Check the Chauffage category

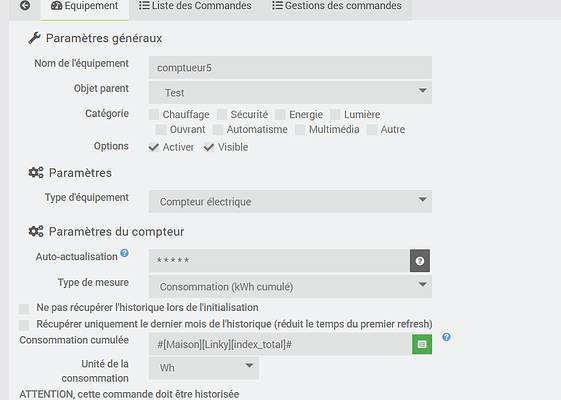pos(154,114)
